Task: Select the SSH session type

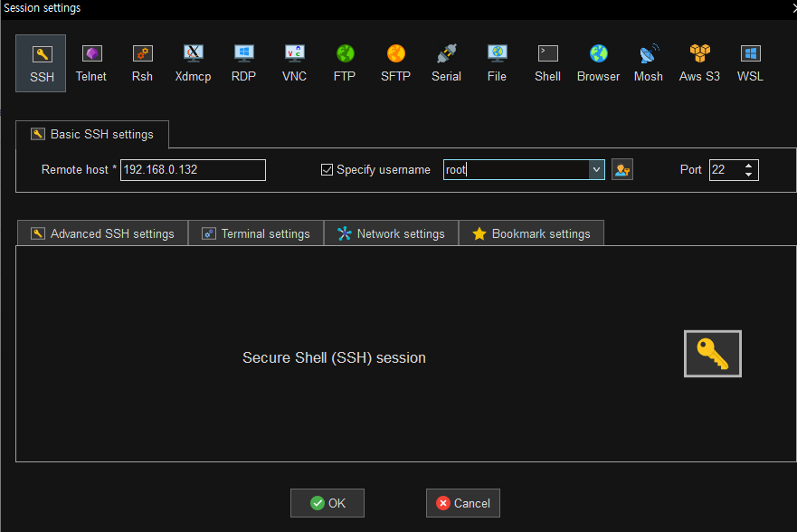Action: 42,63
